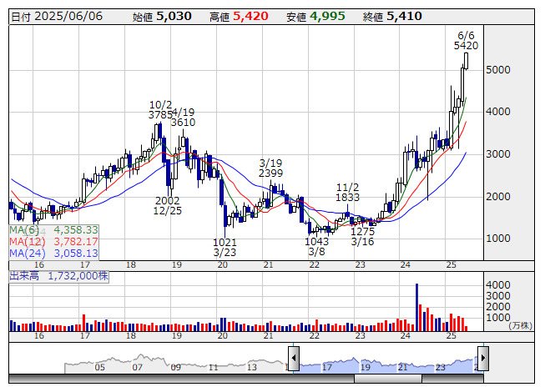This screenshot has width=545, height=392.
Task: Click the date value 2025/06/06 in header
Action: click(68, 16)
